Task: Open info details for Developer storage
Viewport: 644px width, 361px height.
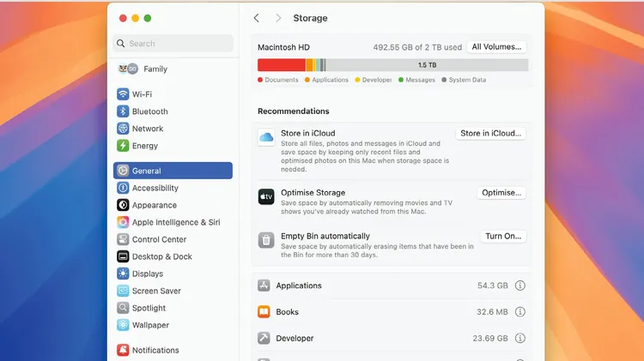Action: coord(519,339)
